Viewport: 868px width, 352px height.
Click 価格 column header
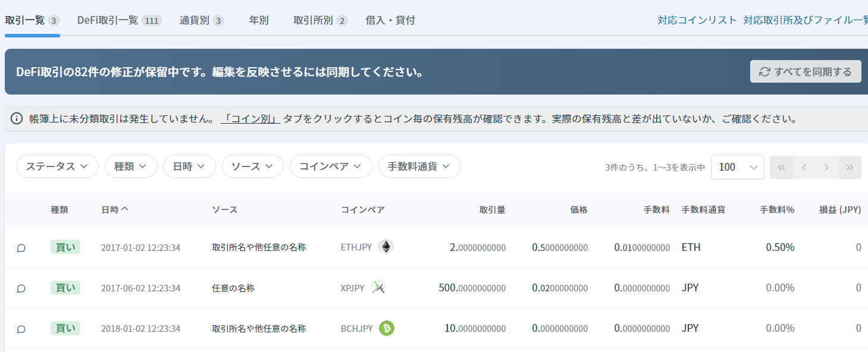579,209
